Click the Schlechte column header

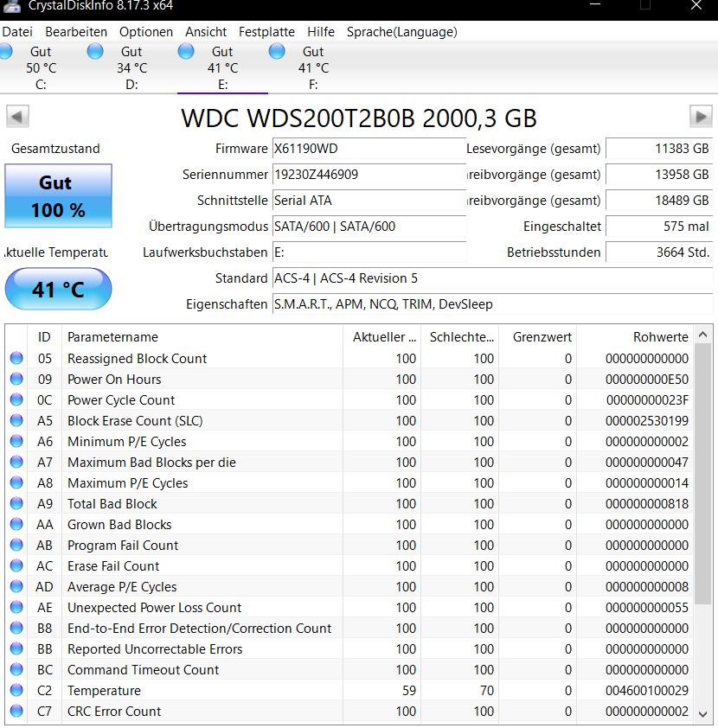(460, 337)
